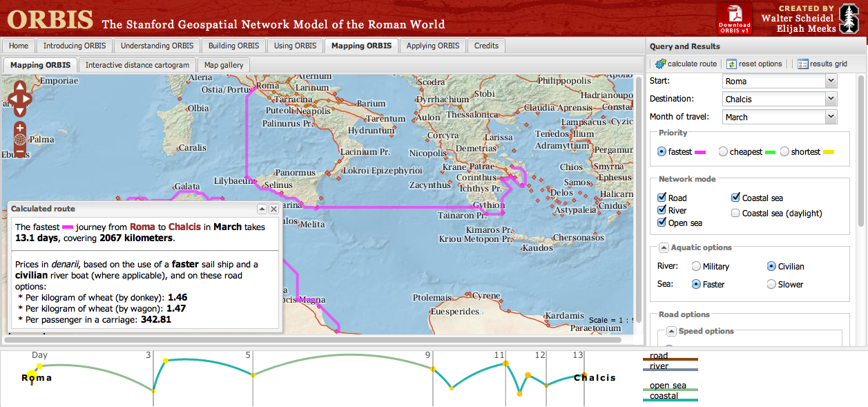Open the Building ORBIS tab
This screenshot has width=868, height=407.
click(234, 46)
